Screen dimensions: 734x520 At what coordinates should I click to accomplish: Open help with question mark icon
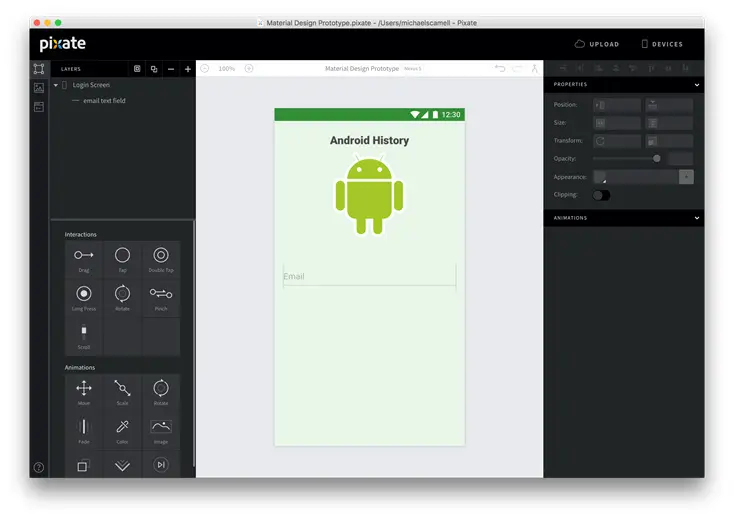pos(39,467)
